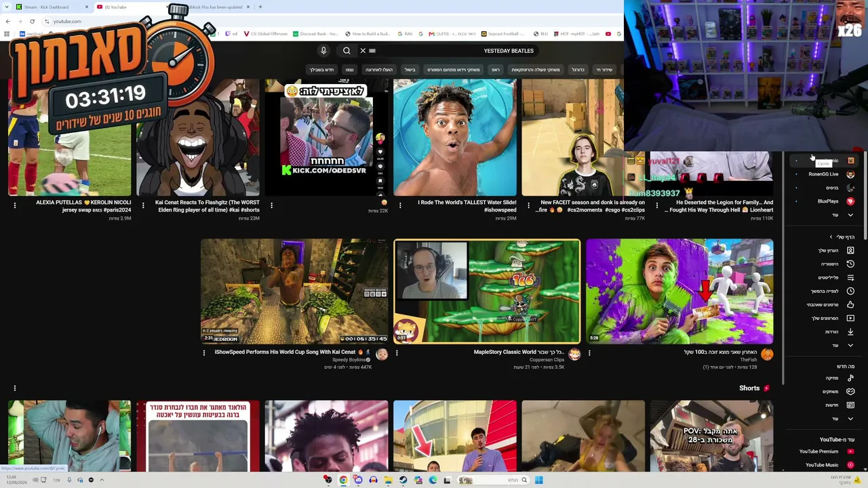
Task: Open options menu for ALEXIA PUTELLAS short
Action: pyautogui.click(x=14, y=205)
